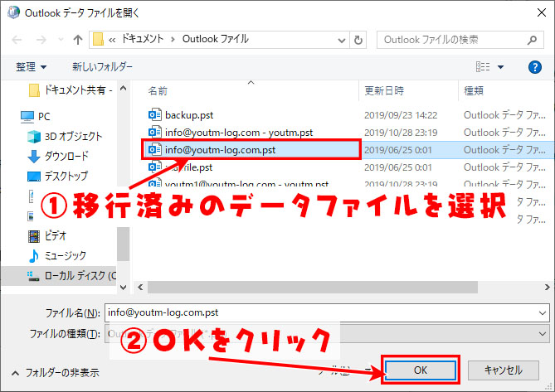Open 3D オブジェクト folder
Screen dimensions: 555x392
(65, 137)
